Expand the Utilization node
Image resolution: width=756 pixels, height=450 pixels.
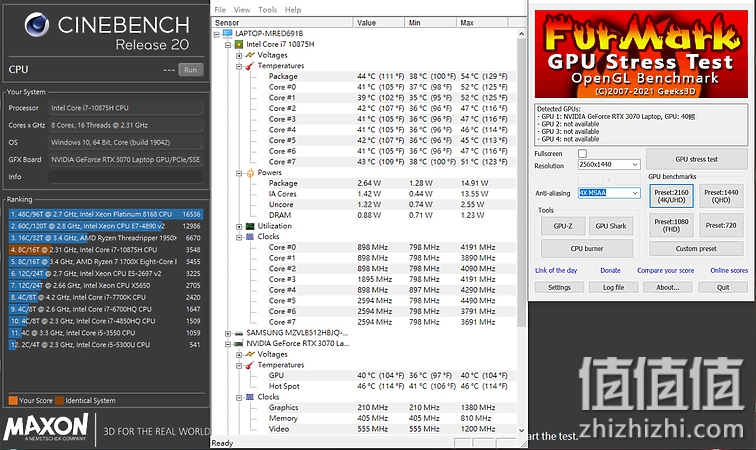coord(239,226)
